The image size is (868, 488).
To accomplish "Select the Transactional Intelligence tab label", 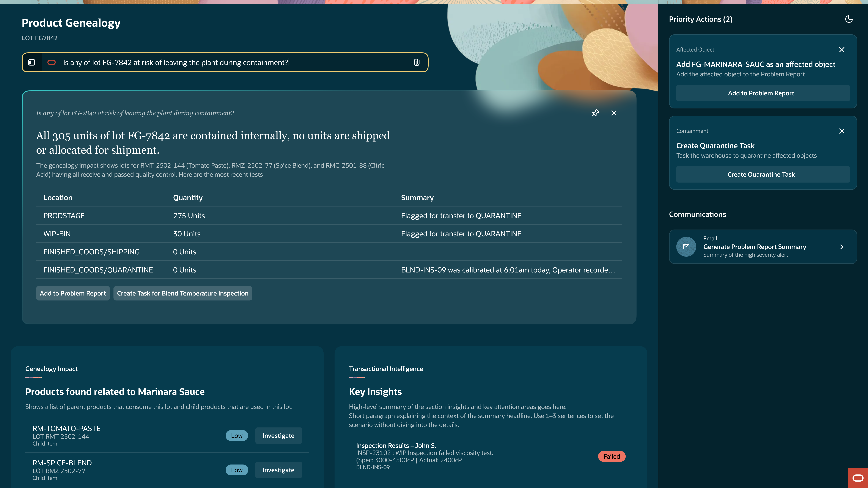I will 386,369.
